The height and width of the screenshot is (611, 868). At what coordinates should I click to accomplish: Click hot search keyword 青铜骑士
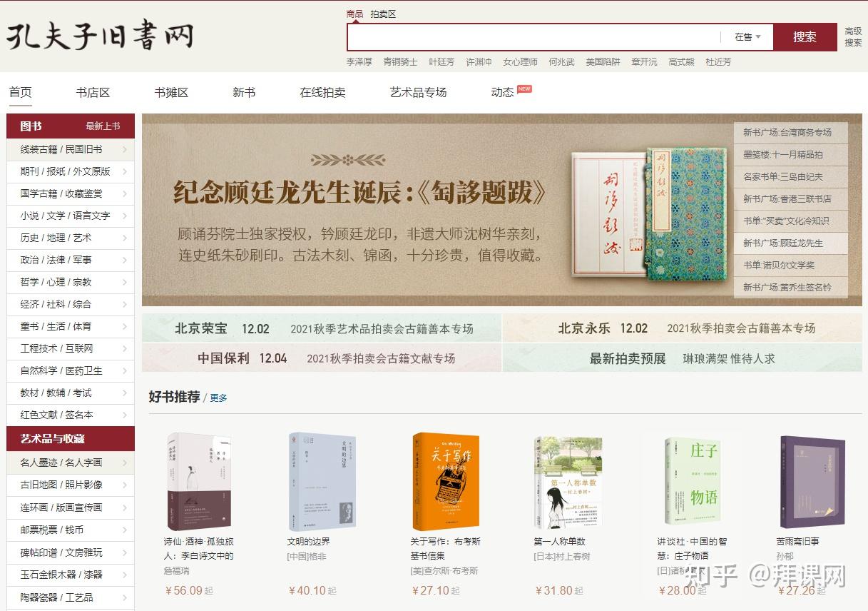pos(400,62)
